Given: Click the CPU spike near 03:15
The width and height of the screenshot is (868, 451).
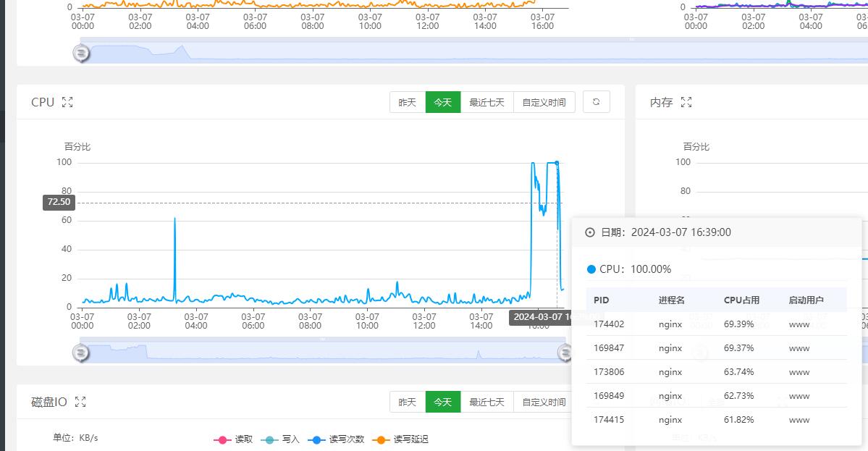Looking at the screenshot, I should click(175, 219).
